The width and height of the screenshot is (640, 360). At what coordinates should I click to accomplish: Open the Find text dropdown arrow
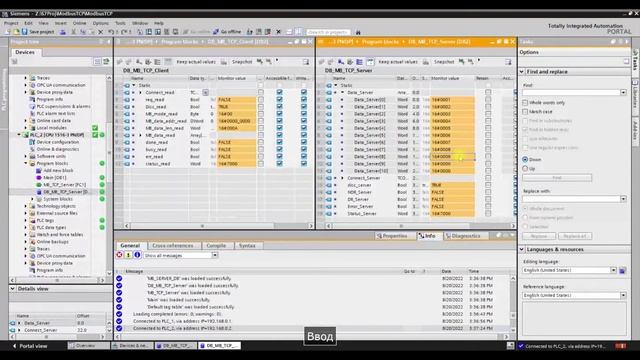(x=623, y=93)
